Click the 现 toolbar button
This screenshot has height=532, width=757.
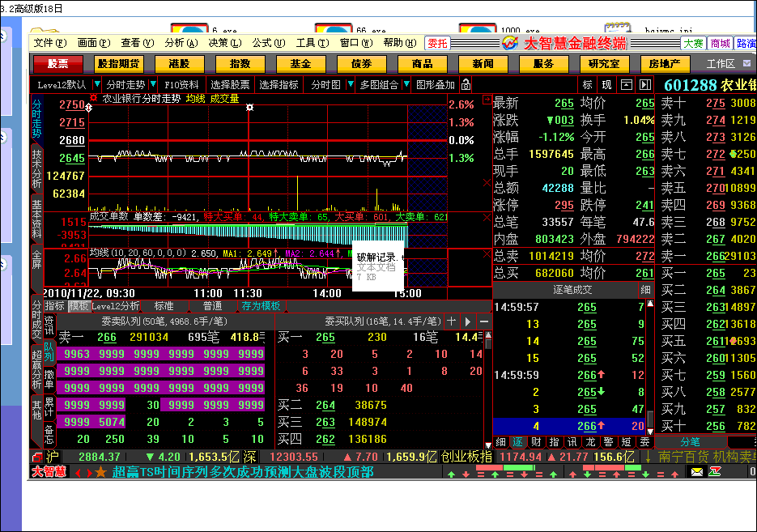[x=607, y=85]
